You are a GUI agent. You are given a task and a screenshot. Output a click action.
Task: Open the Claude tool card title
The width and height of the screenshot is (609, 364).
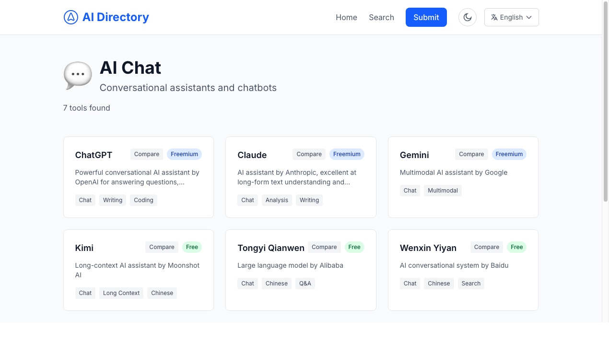coord(252,155)
